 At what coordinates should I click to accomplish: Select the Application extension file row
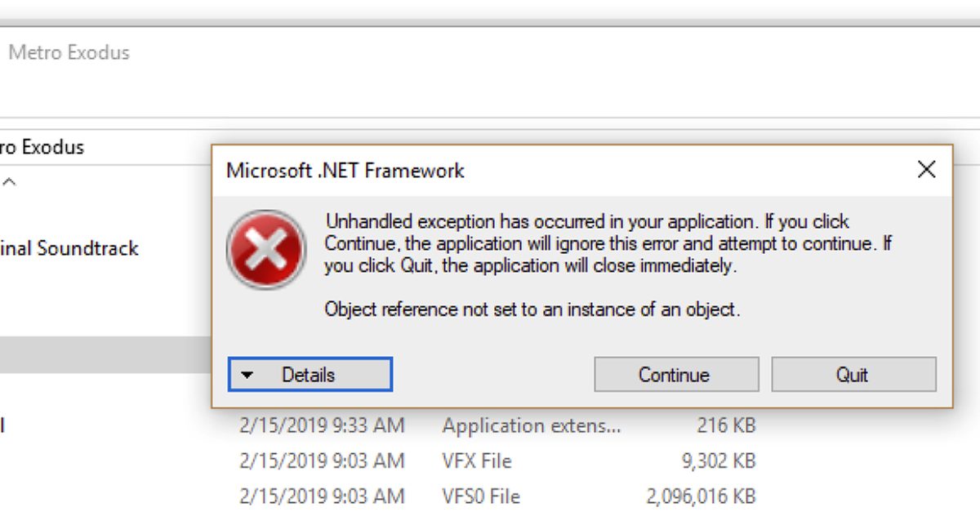coord(531,425)
